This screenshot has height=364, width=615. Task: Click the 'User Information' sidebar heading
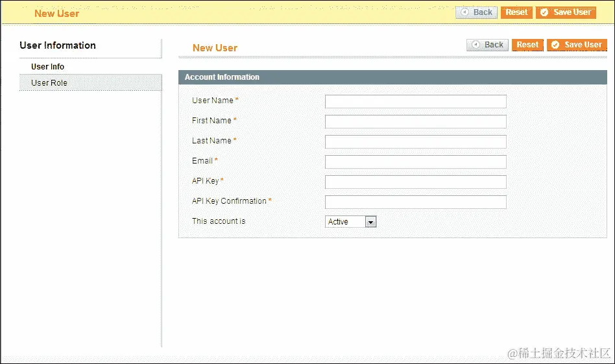[58, 45]
